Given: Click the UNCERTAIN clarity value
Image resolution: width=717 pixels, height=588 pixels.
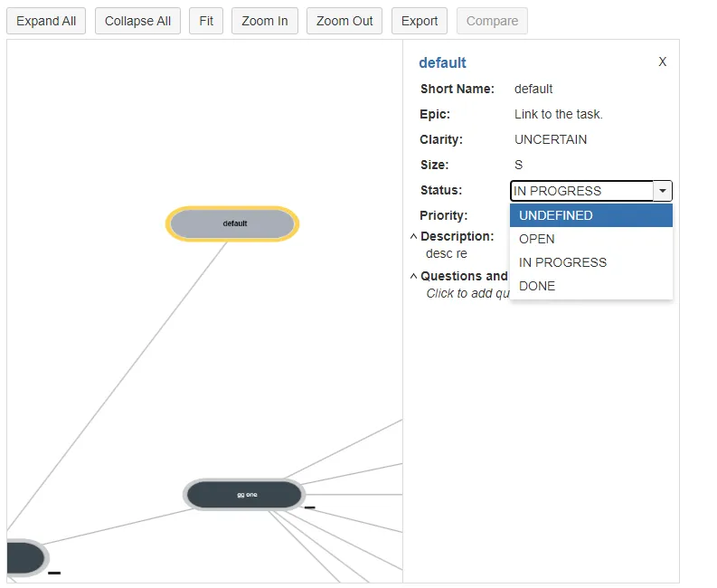Looking at the screenshot, I should [x=551, y=139].
